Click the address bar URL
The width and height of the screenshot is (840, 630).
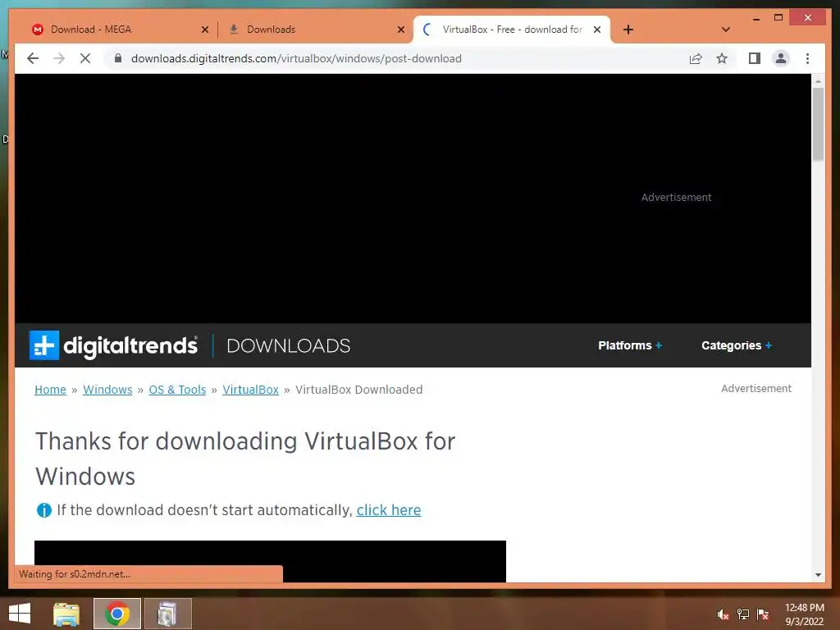click(x=296, y=58)
